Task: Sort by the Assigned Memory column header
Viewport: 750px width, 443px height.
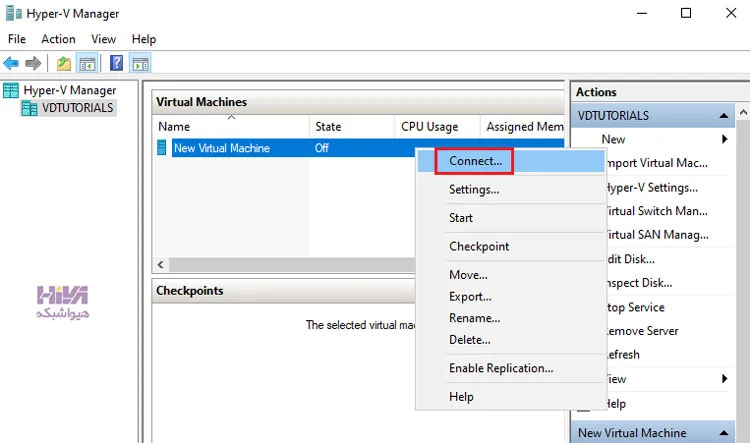Action: pyautogui.click(x=522, y=127)
